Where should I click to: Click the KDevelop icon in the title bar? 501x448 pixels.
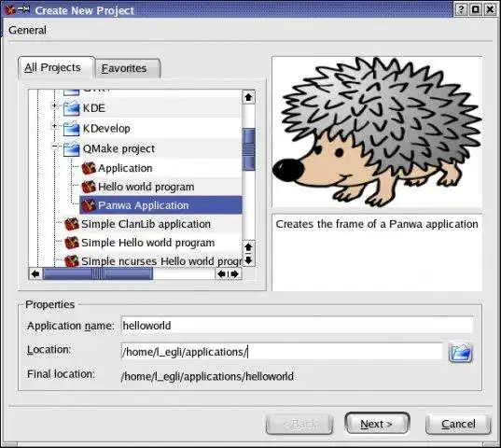[10, 10]
